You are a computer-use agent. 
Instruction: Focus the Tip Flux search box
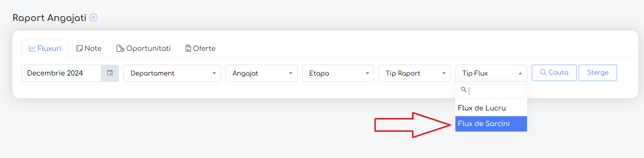coord(491,91)
